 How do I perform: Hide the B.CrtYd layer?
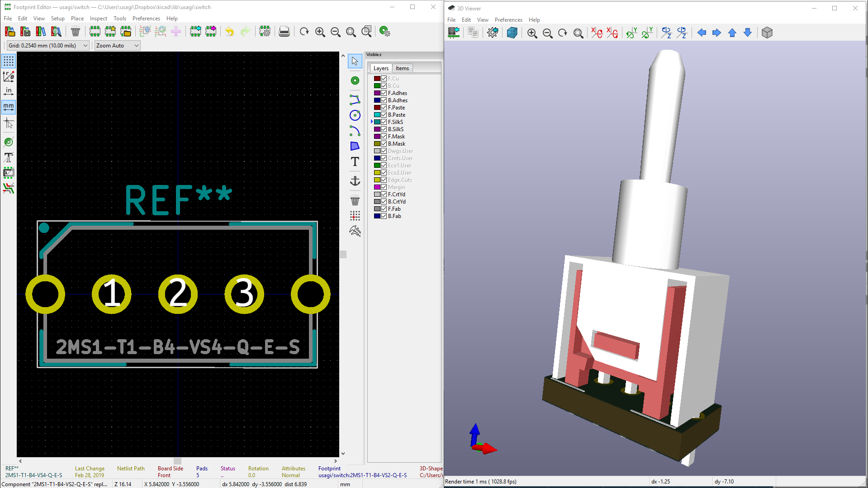(x=384, y=202)
